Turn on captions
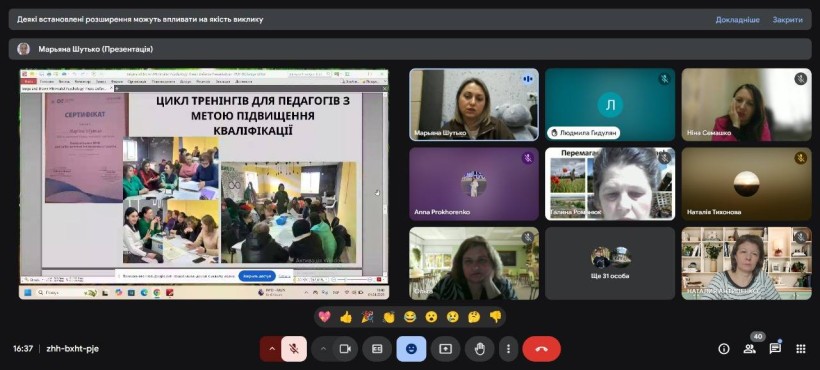 [x=377, y=349]
